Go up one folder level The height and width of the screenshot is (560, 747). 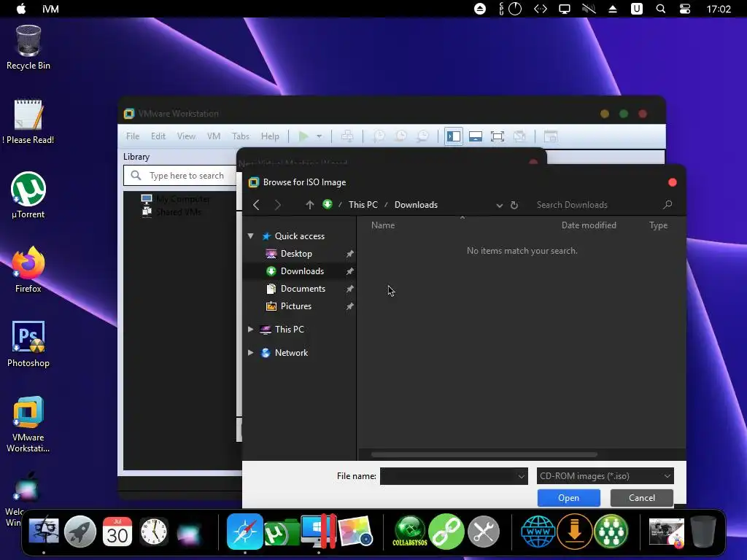(310, 205)
